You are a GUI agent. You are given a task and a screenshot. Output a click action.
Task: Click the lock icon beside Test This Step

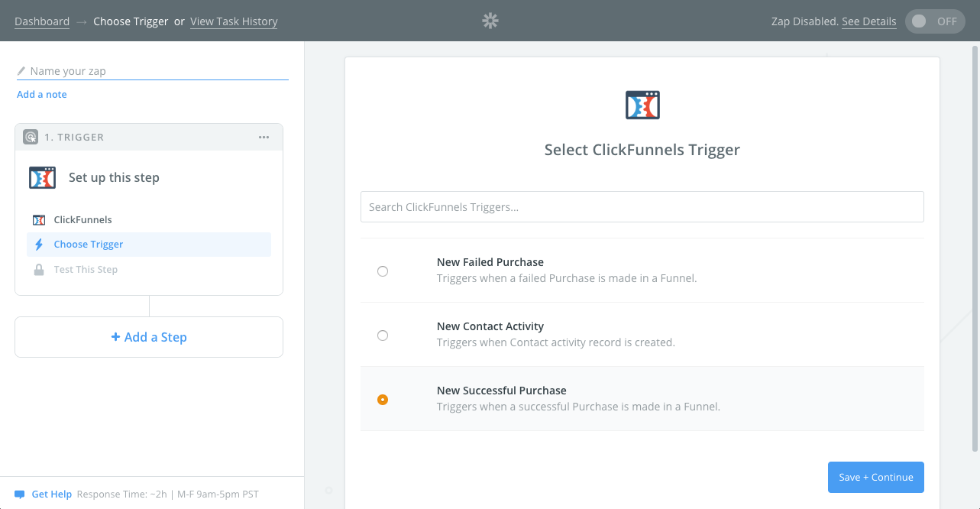pyautogui.click(x=39, y=270)
